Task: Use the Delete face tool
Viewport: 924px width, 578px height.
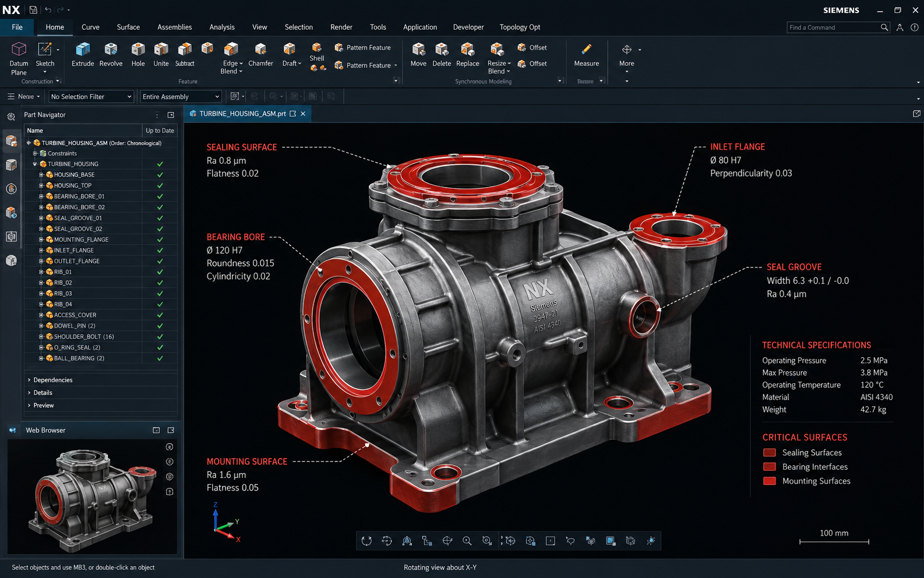Action: pyautogui.click(x=442, y=55)
